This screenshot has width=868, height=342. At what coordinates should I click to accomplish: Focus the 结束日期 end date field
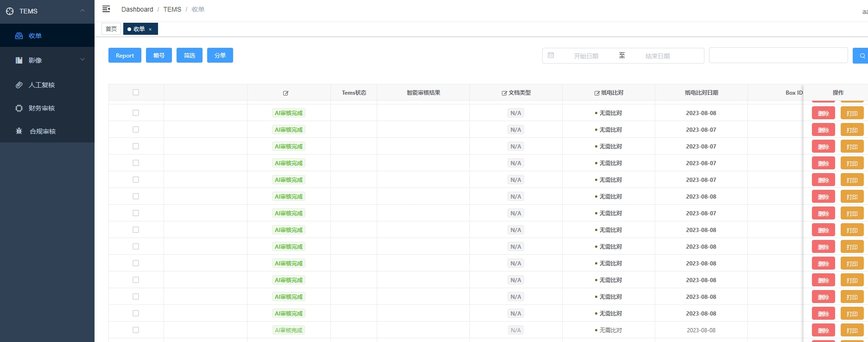coord(658,56)
